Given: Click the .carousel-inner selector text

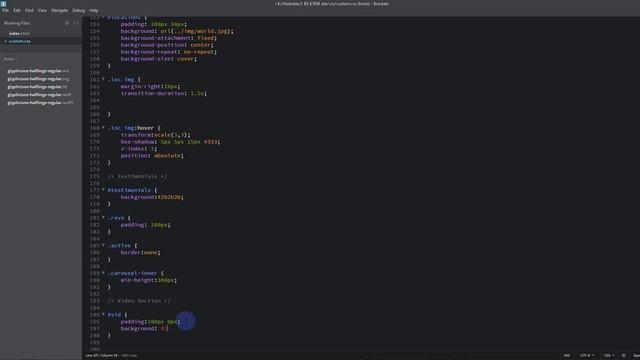Looking at the screenshot, I should pyautogui.click(x=132, y=273).
